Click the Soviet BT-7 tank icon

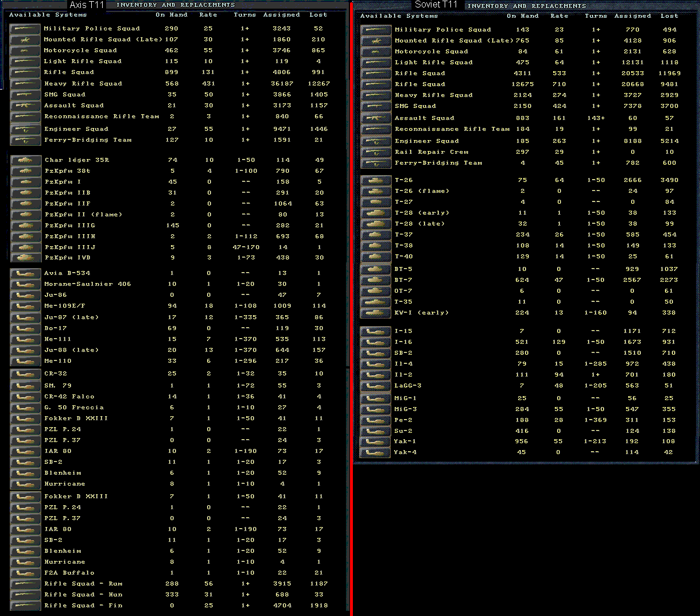(x=375, y=280)
